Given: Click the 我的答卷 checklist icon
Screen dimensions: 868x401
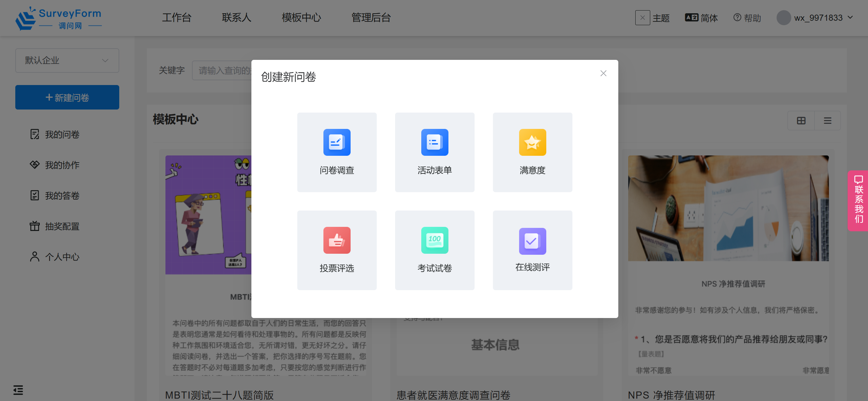Looking at the screenshot, I should coord(35,196).
